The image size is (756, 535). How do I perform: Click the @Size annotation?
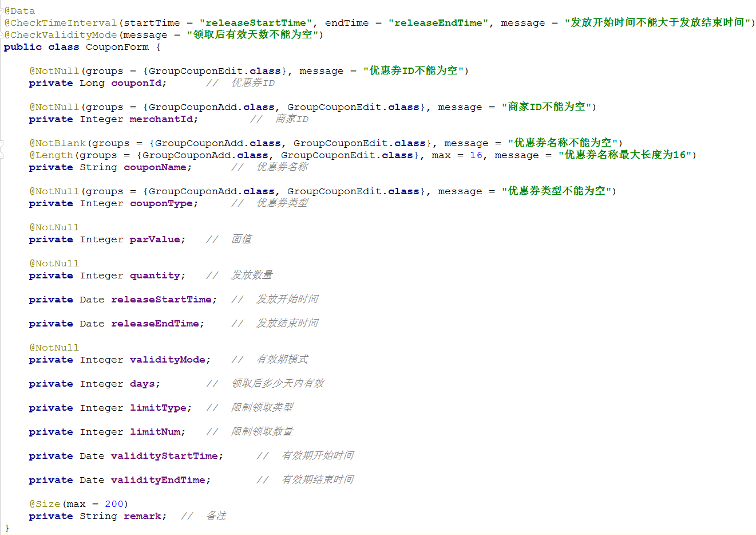(x=45, y=504)
